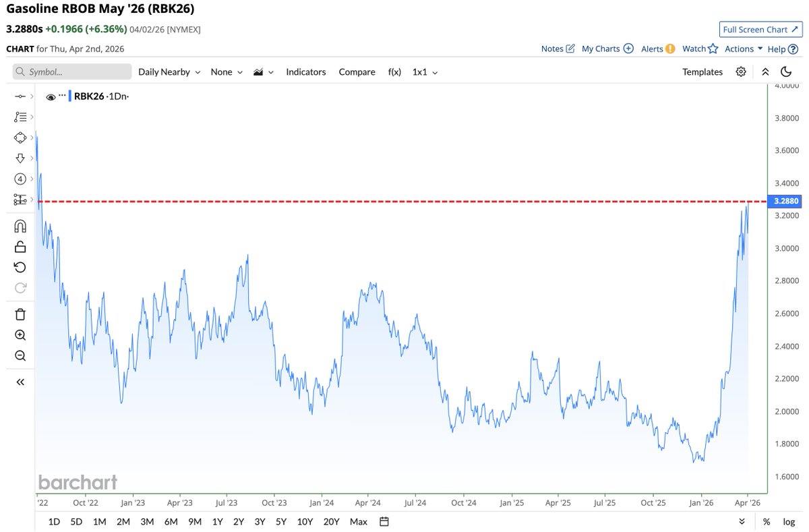
Task: Toggle dark mode with the moon icon
Action: pos(786,71)
